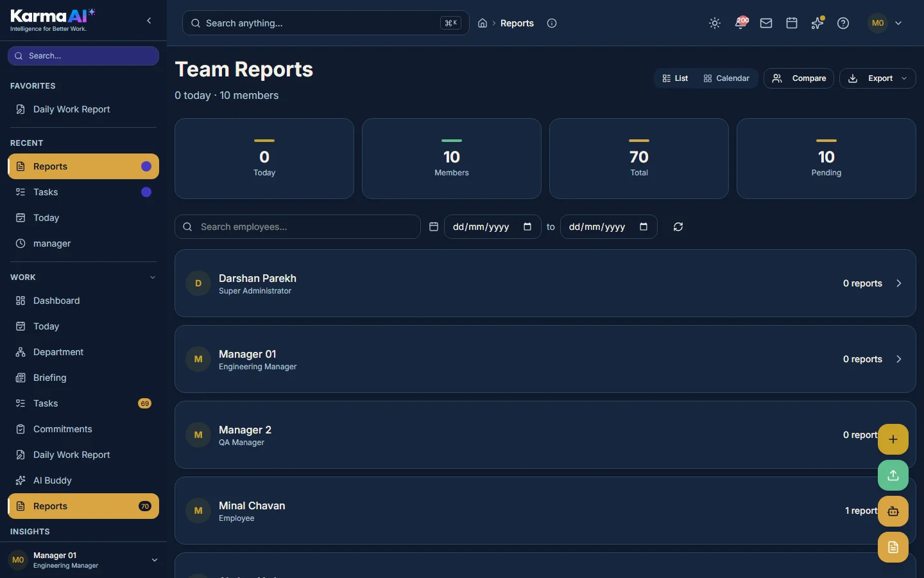924x578 pixels.
Task: Open Daily Work Report under Favorites
Action: coord(83,109)
